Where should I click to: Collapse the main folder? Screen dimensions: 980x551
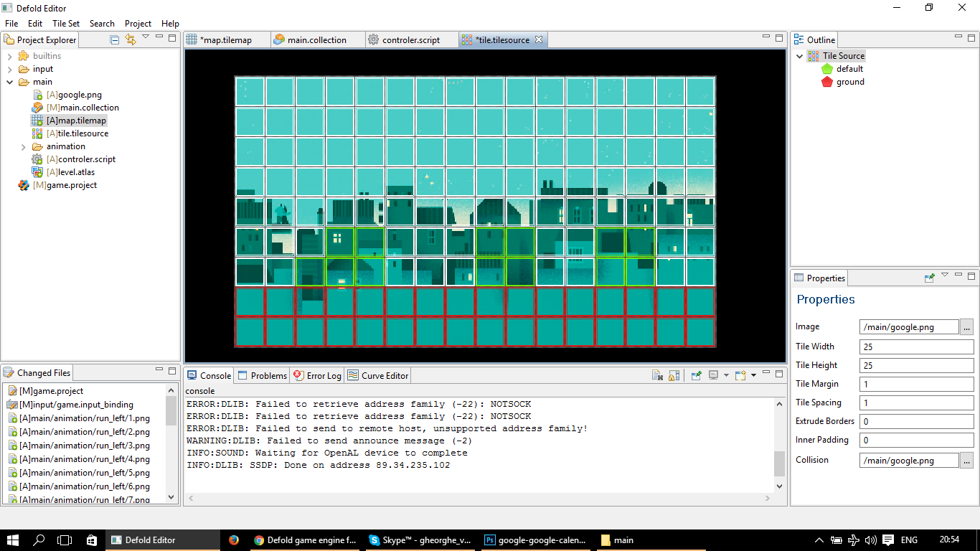tap(9, 82)
